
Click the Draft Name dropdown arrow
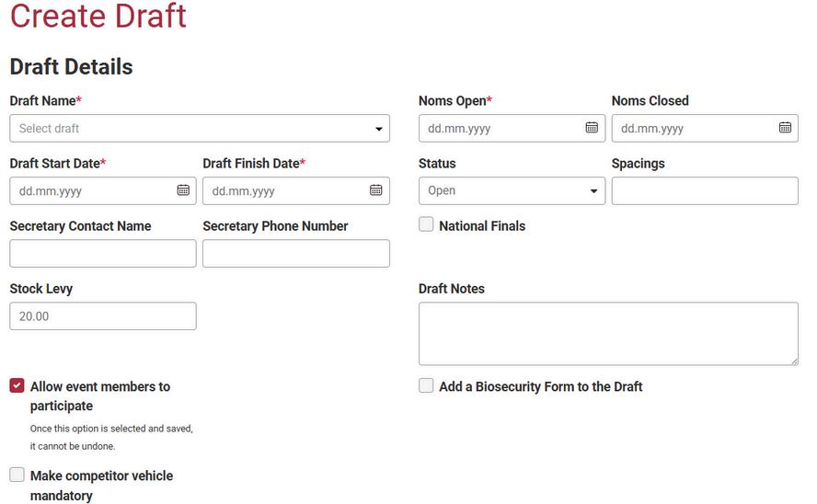[x=379, y=129]
